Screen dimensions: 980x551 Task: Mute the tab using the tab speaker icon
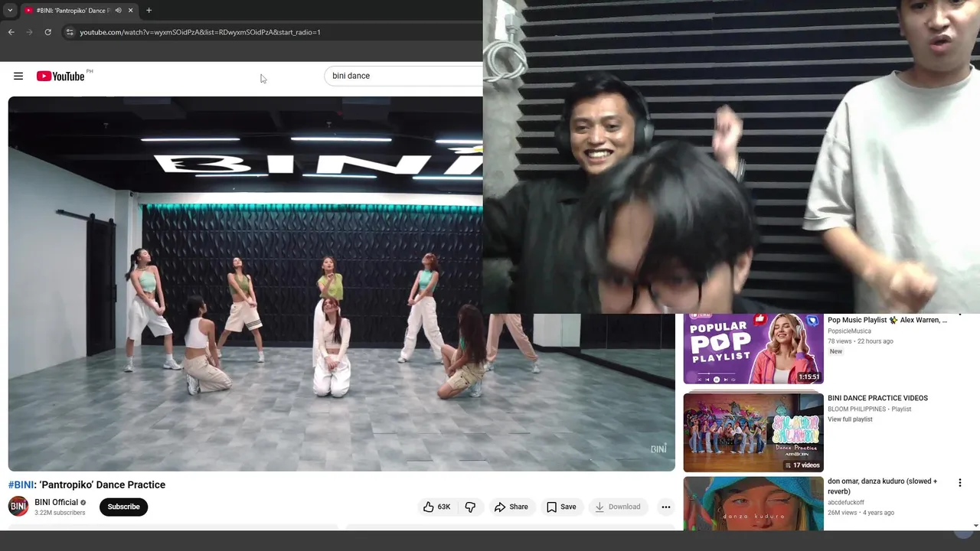pyautogui.click(x=118, y=11)
